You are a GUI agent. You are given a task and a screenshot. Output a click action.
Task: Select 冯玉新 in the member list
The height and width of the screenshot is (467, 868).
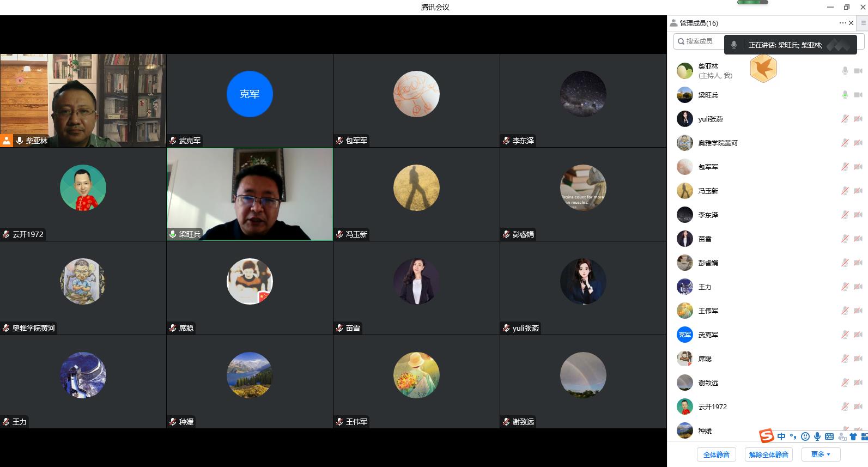708,191
